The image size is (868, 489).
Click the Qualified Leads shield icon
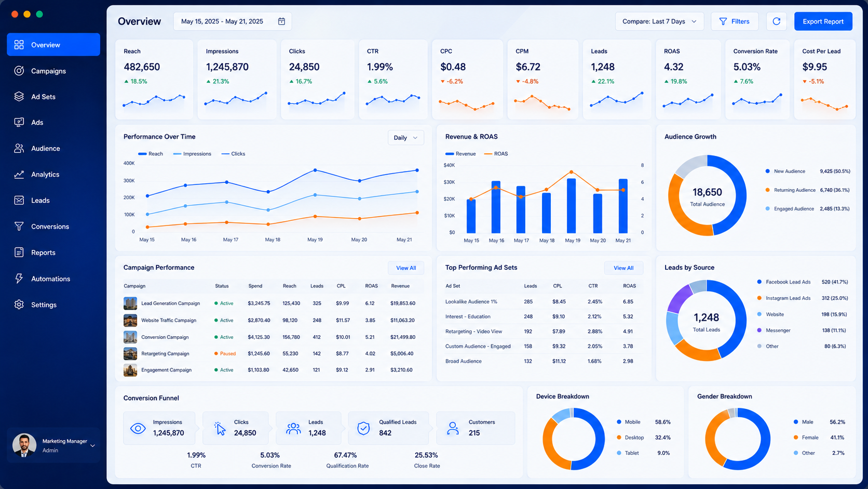(x=363, y=428)
